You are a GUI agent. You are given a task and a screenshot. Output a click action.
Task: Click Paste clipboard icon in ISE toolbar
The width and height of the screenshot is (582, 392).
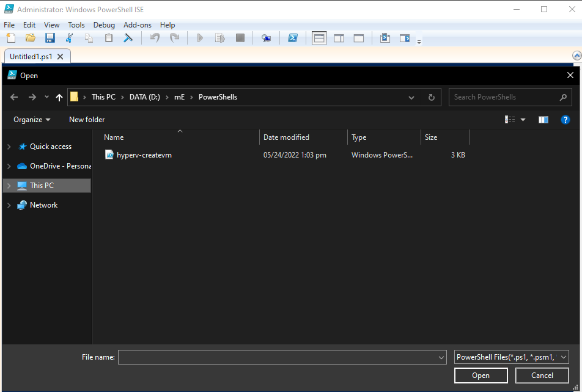tap(109, 38)
